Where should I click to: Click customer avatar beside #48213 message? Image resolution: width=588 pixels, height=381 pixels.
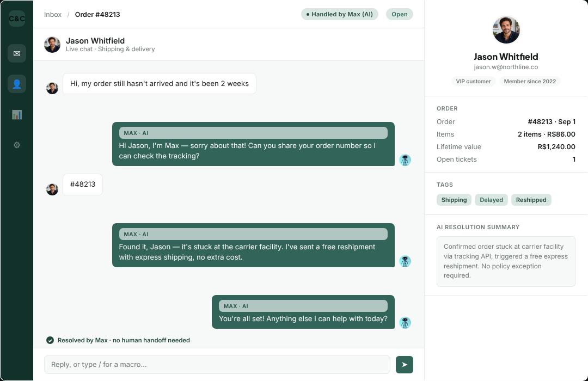pyautogui.click(x=52, y=189)
